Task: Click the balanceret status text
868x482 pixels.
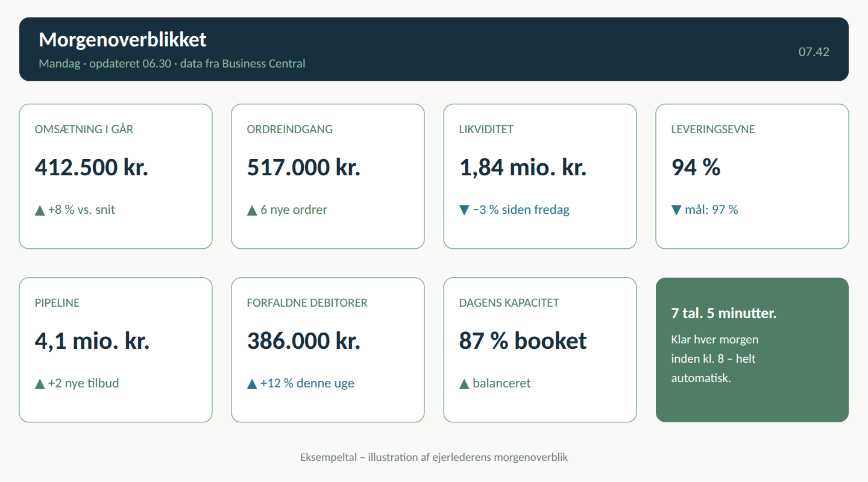Action: 502,383
